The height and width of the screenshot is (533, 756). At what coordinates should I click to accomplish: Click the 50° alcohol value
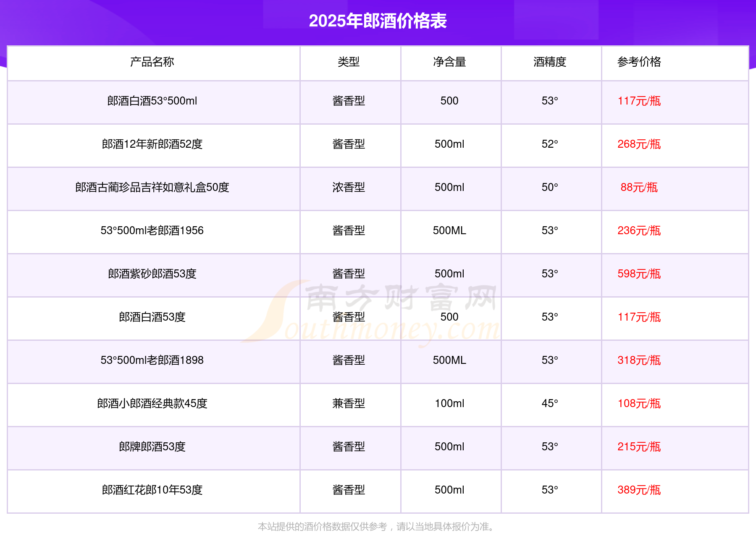(x=550, y=188)
